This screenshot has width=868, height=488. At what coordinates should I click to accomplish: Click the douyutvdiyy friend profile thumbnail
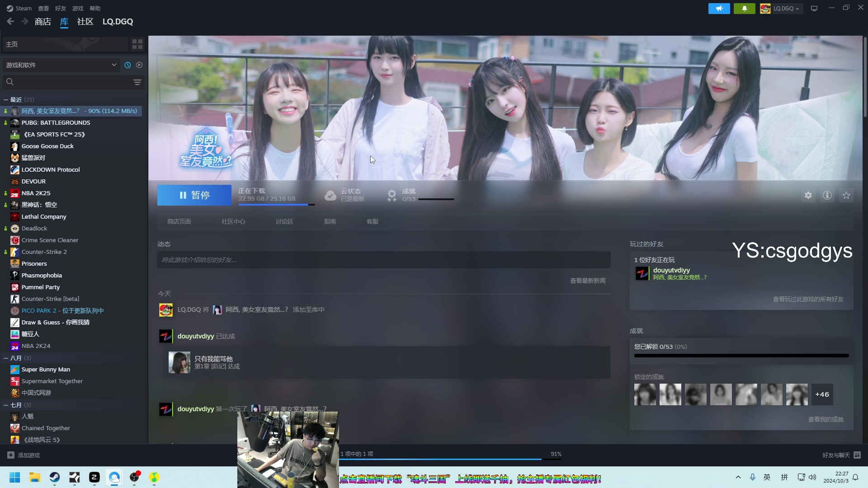642,273
